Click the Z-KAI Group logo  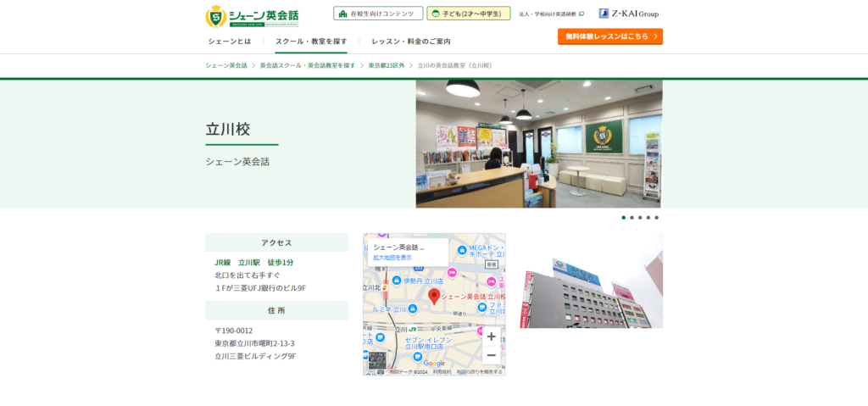(x=628, y=14)
